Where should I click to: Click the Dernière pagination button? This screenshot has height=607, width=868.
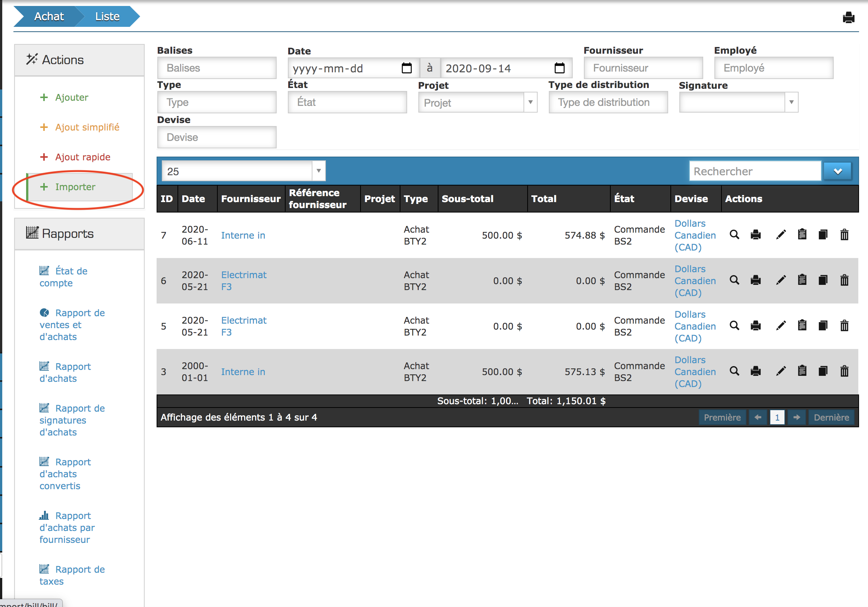(x=831, y=417)
